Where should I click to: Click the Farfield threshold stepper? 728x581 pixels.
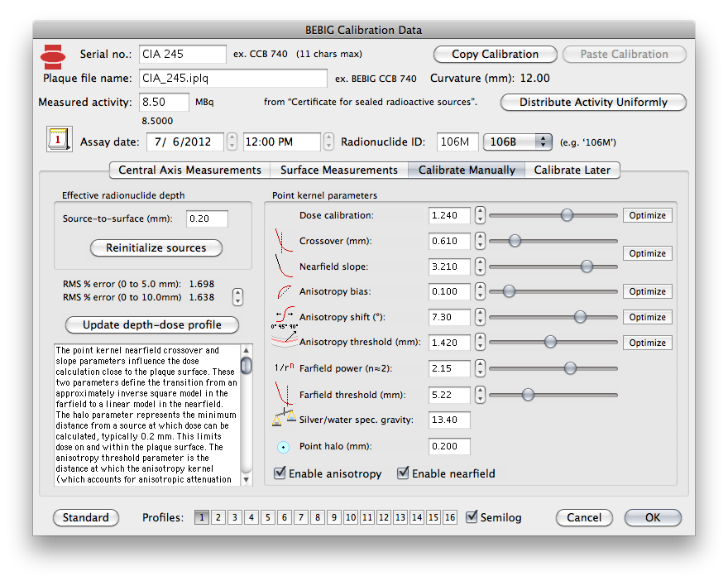[480, 395]
